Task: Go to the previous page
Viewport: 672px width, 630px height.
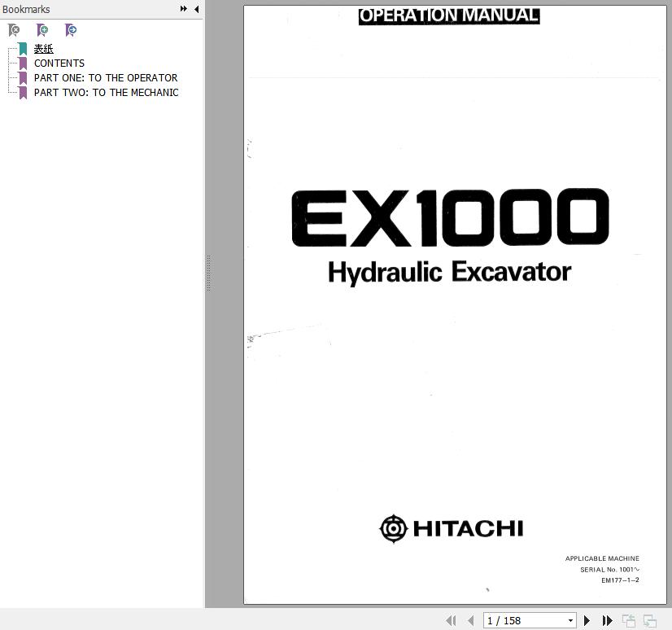Action: pyautogui.click(x=471, y=620)
